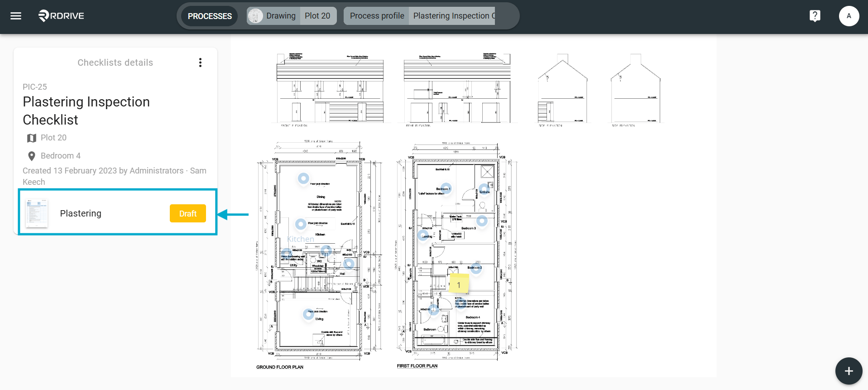Click the Plastering document thumbnail
The image size is (868, 390).
point(37,213)
